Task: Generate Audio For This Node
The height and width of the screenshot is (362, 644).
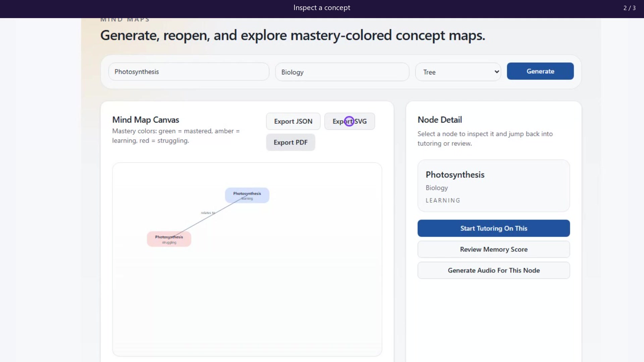Action: (x=493, y=270)
